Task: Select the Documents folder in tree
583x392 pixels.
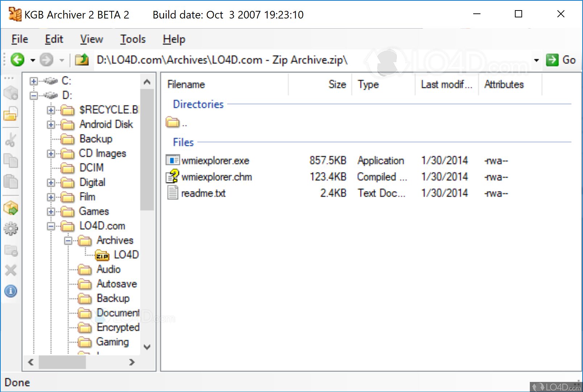Action: 118,313
